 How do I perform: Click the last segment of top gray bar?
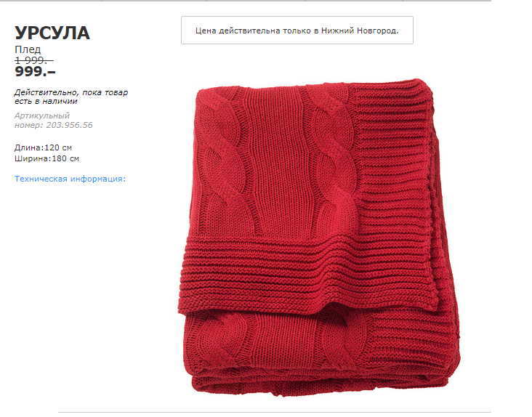tap(447, 1)
